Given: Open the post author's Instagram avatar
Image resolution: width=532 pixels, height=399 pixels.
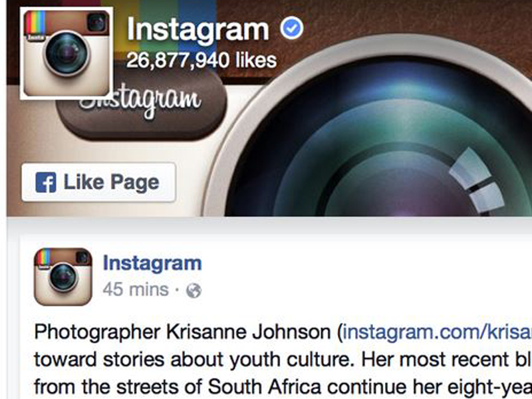Looking at the screenshot, I should (x=63, y=277).
